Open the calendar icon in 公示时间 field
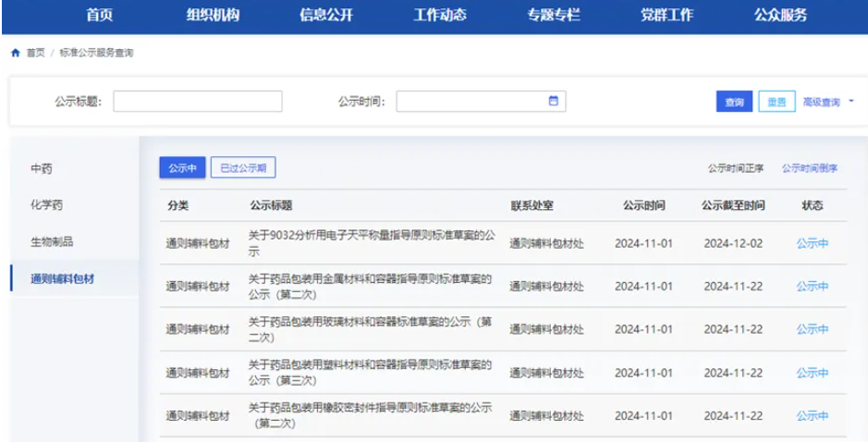 click(554, 102)
